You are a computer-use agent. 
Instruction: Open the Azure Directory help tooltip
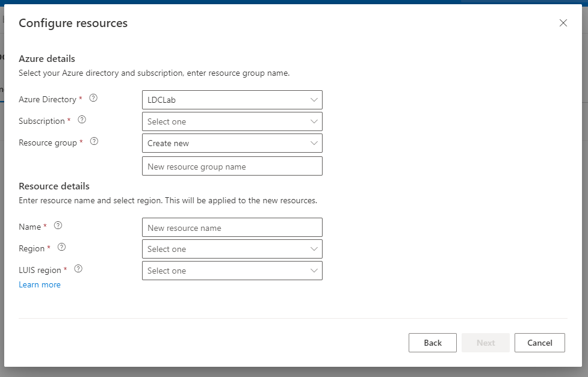coord(93,99)
